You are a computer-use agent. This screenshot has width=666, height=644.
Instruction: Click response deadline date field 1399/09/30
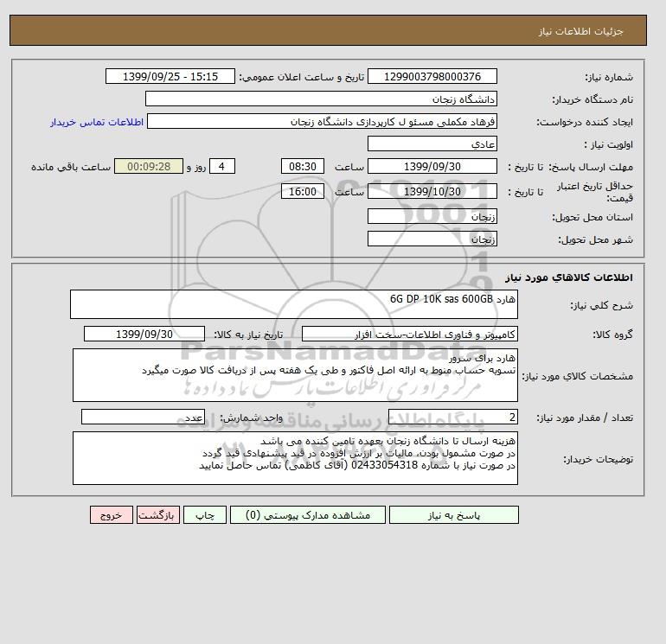coord(432,167)
